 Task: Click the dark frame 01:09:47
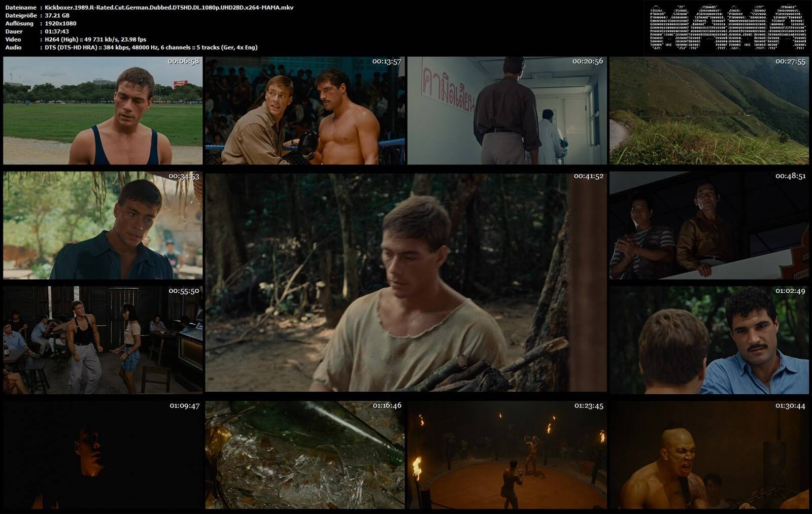click(103, 455)
